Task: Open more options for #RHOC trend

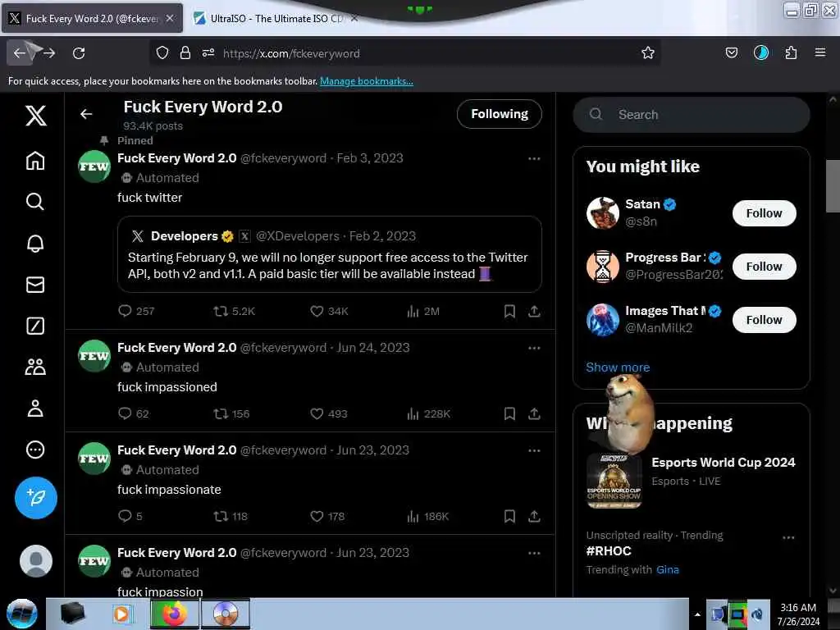Action: pyautogui.click(x=788, y=537)
